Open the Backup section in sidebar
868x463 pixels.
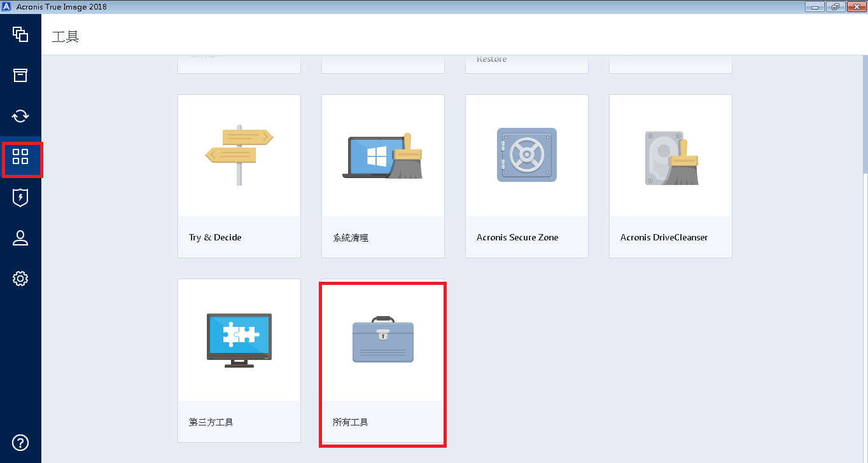[x=20, y=34]
